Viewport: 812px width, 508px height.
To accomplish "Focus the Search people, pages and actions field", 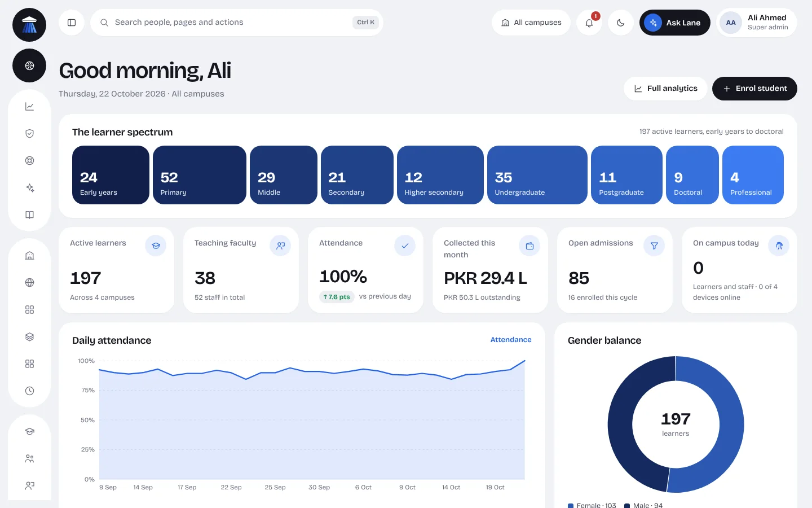I will click(237, 23).
